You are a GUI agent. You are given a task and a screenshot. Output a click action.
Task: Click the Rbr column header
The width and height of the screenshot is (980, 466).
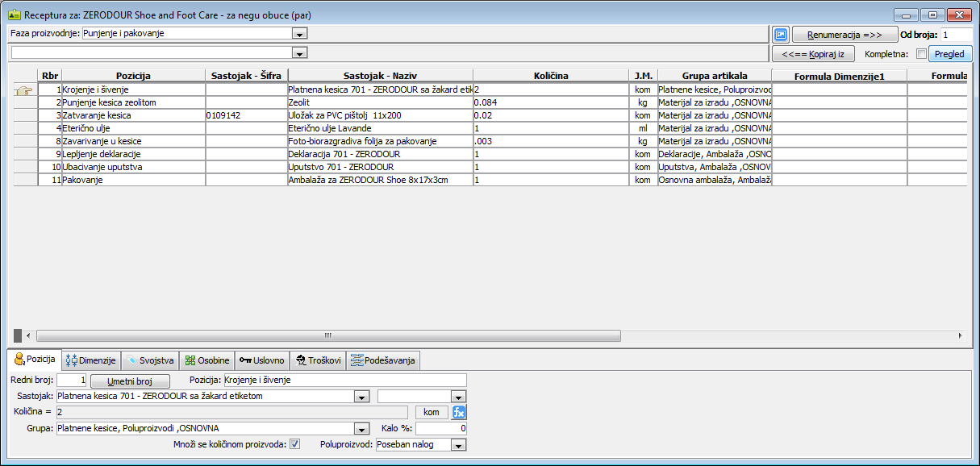50,76
